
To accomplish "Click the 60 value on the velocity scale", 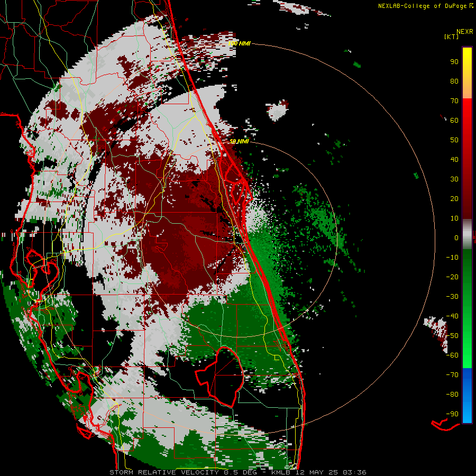I will click(x=454, y=121).
